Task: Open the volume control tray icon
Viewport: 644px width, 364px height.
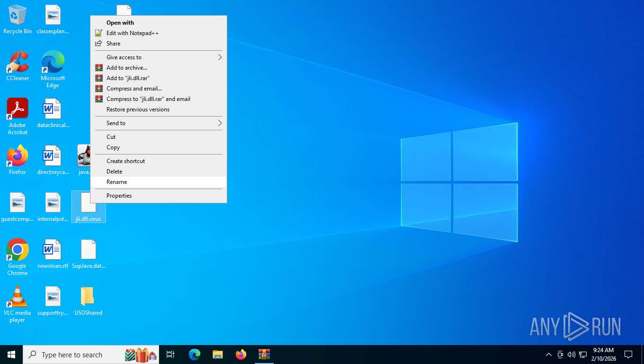Action: pos(572,355)
